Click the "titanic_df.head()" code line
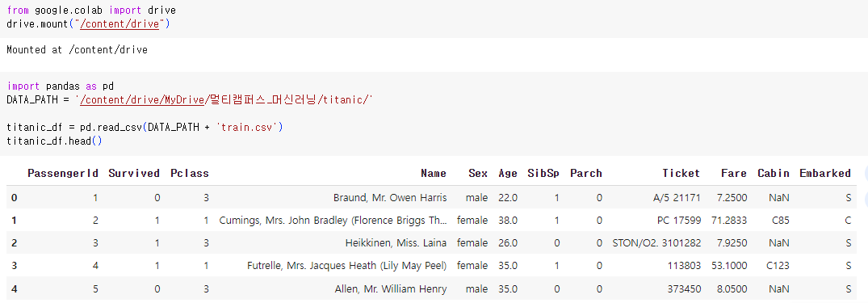868x303 pixels. [x=54, y=141]
